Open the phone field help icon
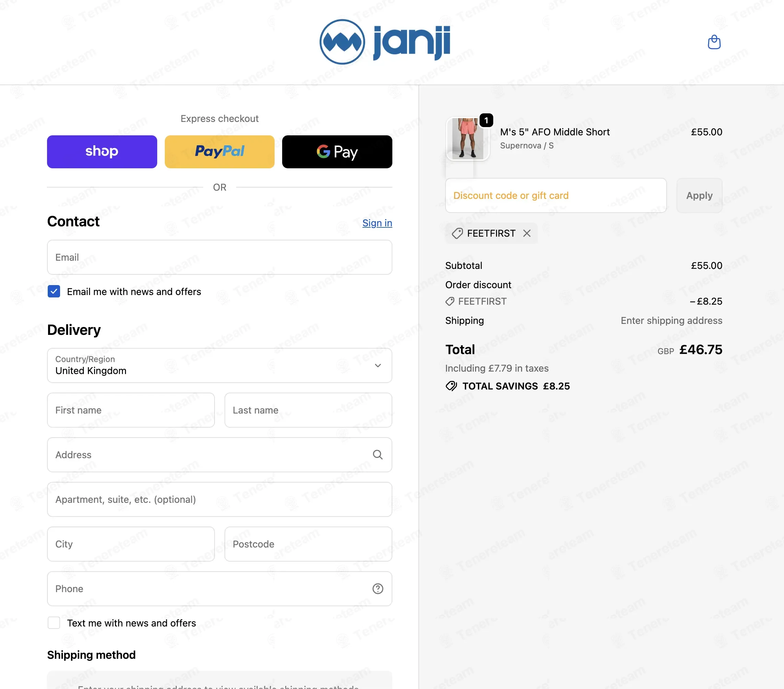The width and height of the screenshot is (784, 689). click(x=378, y=589)
